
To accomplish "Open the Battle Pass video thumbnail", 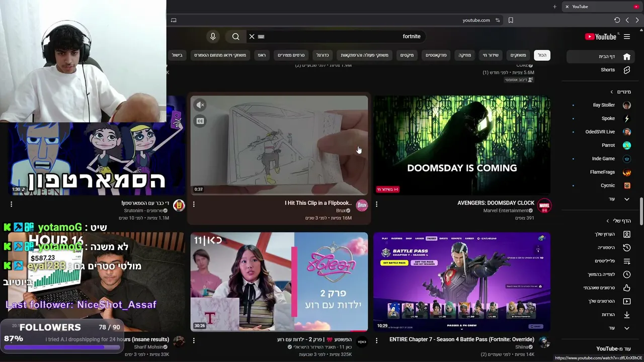I will coord(462,282).
